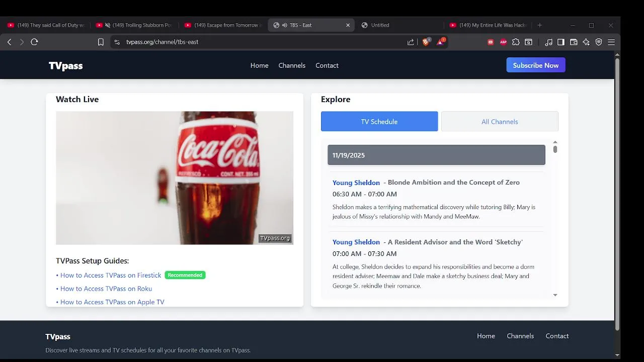Click 'Blonde Ambition and the Concept of Zero' text

tap(454, 183)
